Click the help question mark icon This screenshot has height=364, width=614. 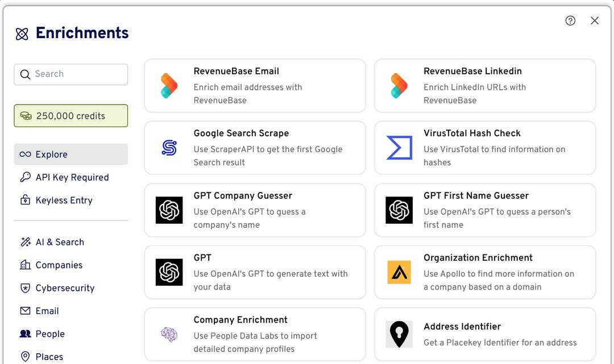pyautogui.click(x=570, y=20)
